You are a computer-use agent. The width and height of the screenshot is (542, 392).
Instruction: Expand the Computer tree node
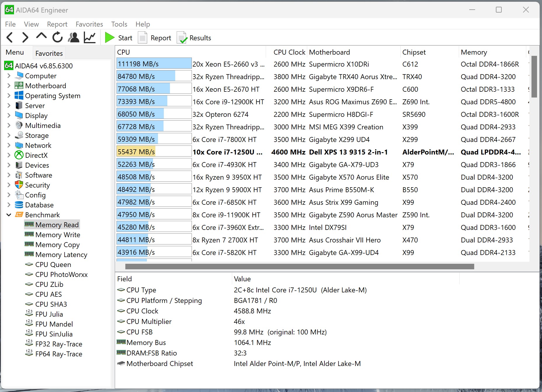click(x=9, y=76)
